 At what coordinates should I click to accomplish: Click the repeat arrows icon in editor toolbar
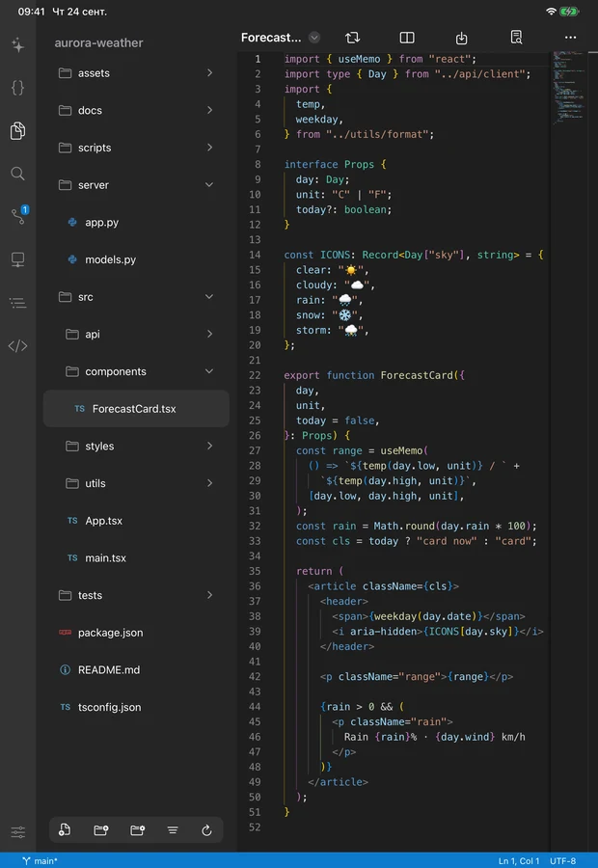pyautogui.click(x=352, y=38)
